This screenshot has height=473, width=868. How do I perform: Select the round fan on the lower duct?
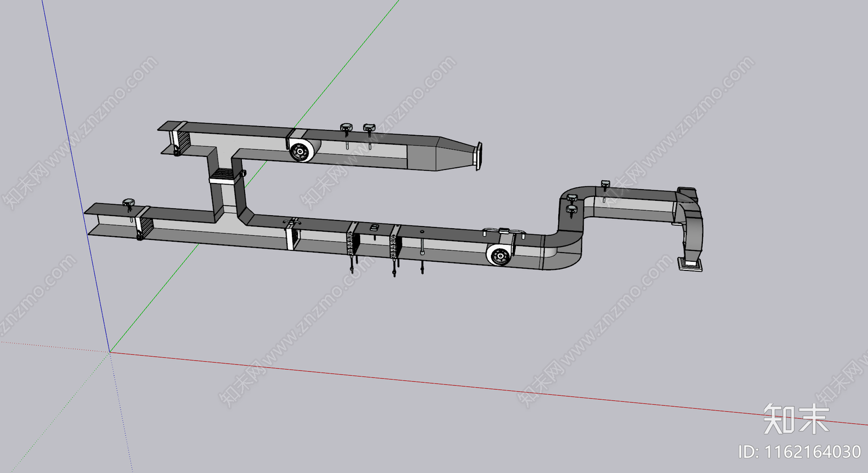[499, 255]
